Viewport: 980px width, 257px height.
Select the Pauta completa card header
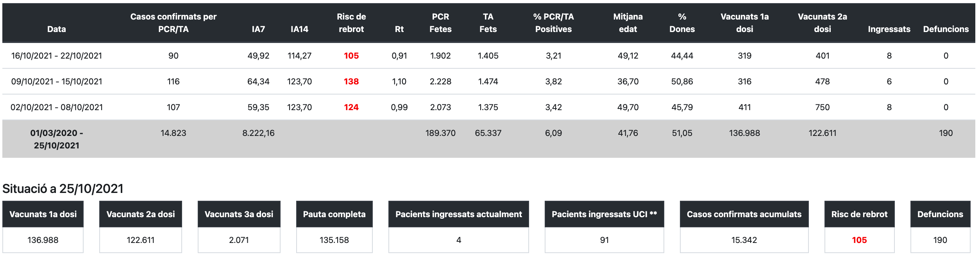pos(334,214)
